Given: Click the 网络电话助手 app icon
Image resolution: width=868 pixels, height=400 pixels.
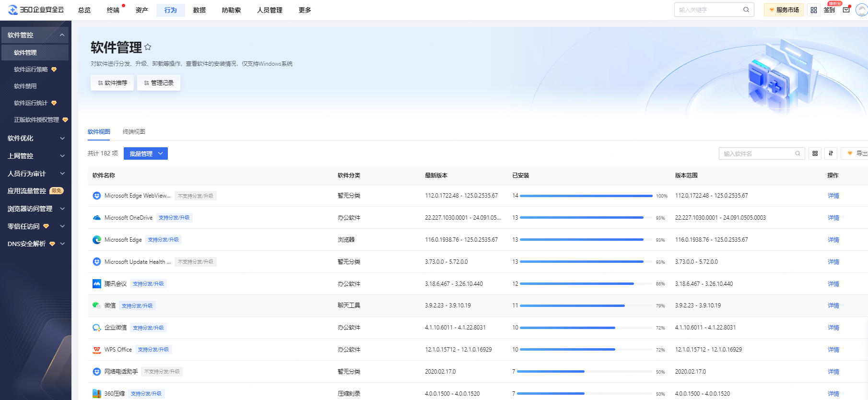Looking at the screenshot, I should point(96,372).
